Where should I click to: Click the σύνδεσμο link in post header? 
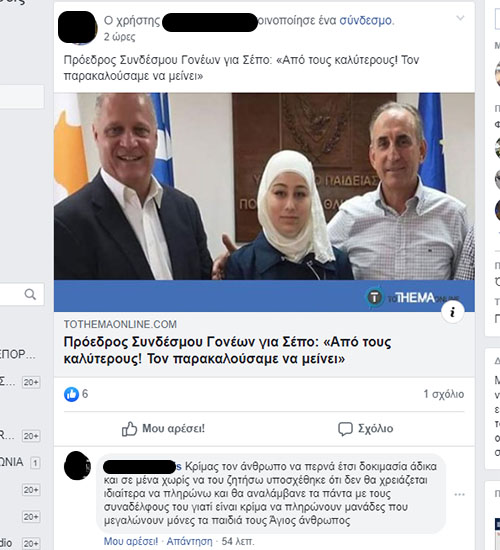coord(365,20)
